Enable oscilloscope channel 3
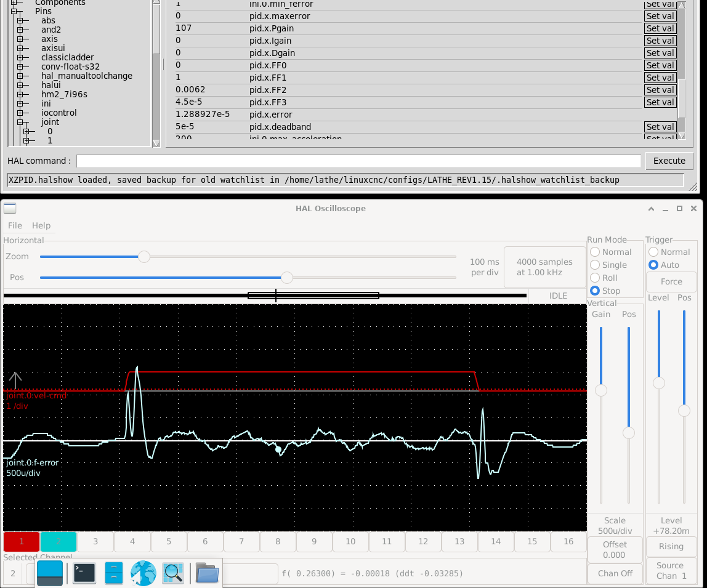707x588 pixels. 95,542
